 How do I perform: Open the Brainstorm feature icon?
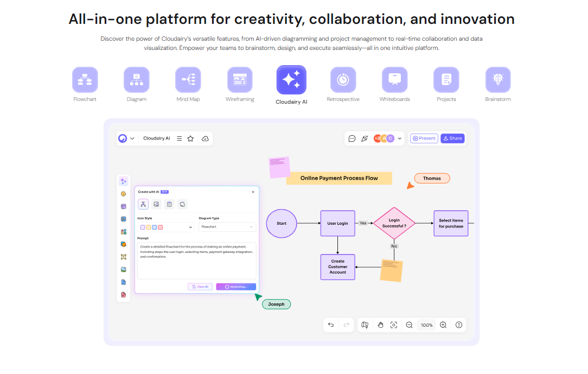click(498, 80)
